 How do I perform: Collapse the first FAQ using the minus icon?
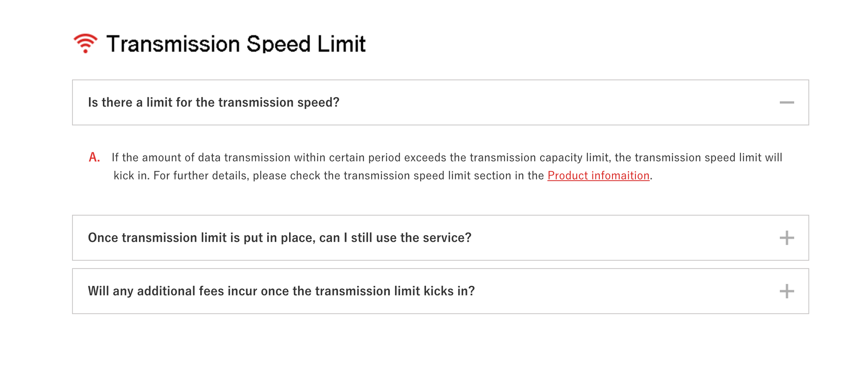pyautogui.click(x=786, y=102)
